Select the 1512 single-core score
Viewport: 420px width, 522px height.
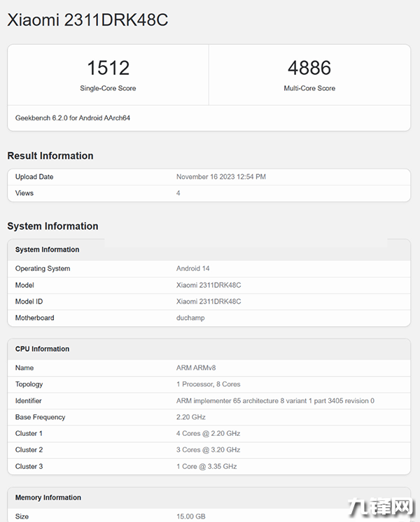[x=108, y=68]
